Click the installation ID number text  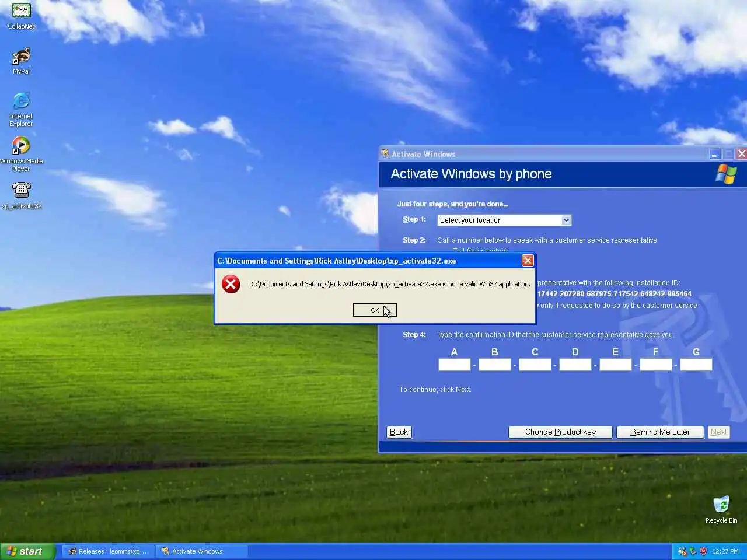pyautogui.click(x=614, y=294)
